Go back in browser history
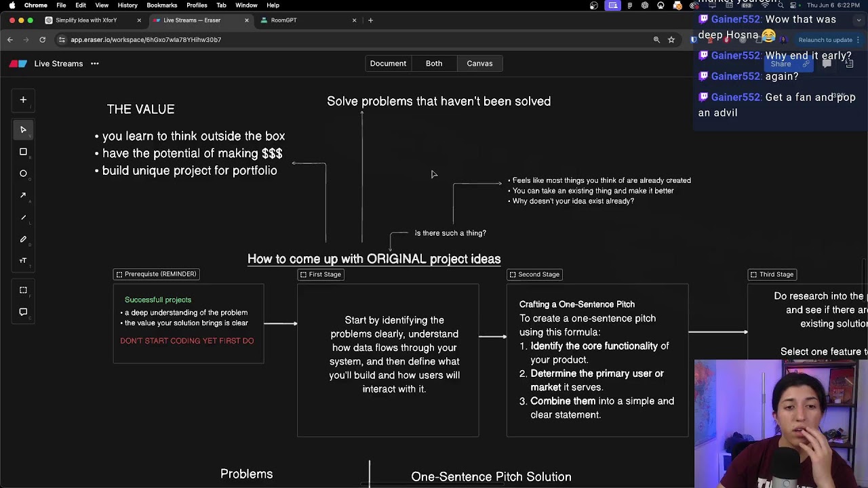This screenshot has width=868, height=488. click(x=10, y=40)
